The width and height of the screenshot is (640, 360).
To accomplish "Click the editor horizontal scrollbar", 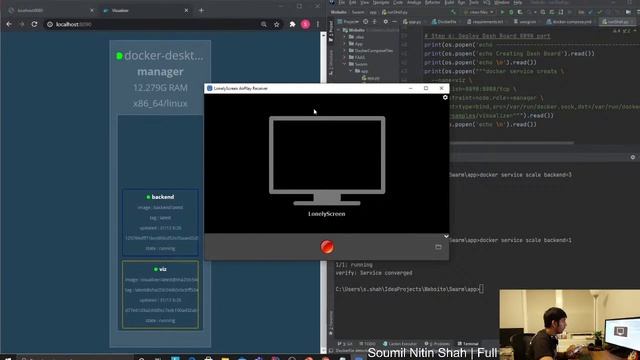I will pyautogui.click(x=512, y=143).
